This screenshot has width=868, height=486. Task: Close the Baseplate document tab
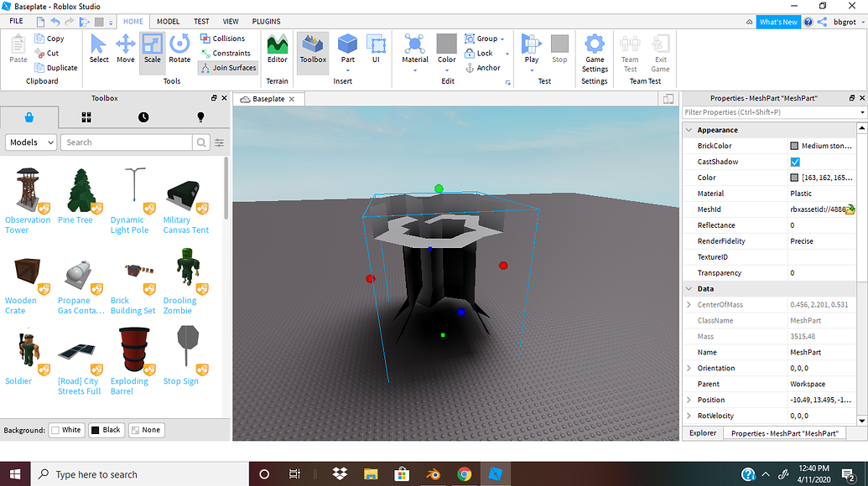click(292, 99)
